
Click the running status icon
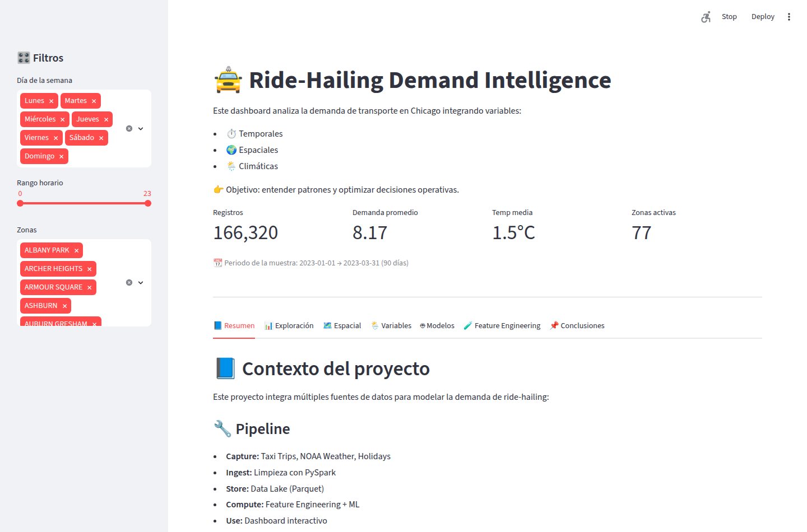click(x=706, y=17)
